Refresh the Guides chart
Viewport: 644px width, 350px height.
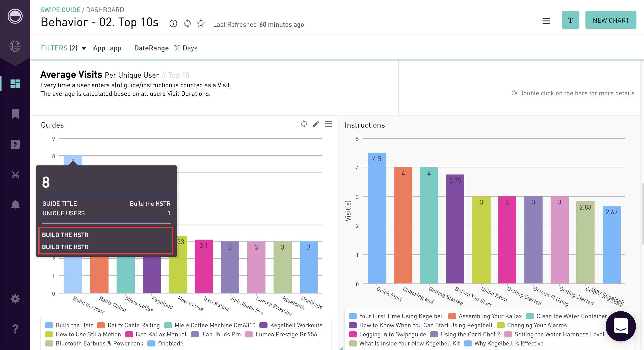304,124
